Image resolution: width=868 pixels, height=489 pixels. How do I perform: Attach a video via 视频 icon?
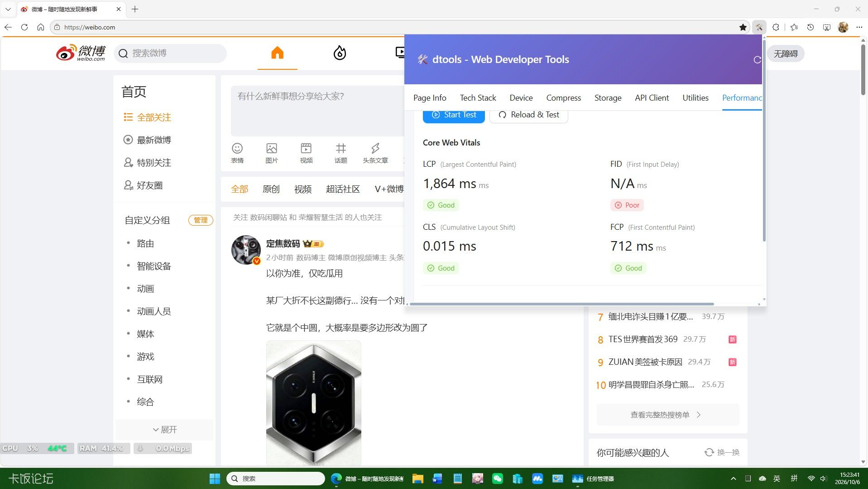tap(306, 153)
